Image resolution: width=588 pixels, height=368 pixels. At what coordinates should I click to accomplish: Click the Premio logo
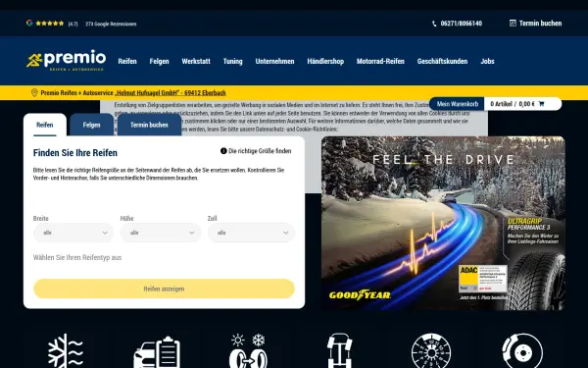click(x=67, y=60)
